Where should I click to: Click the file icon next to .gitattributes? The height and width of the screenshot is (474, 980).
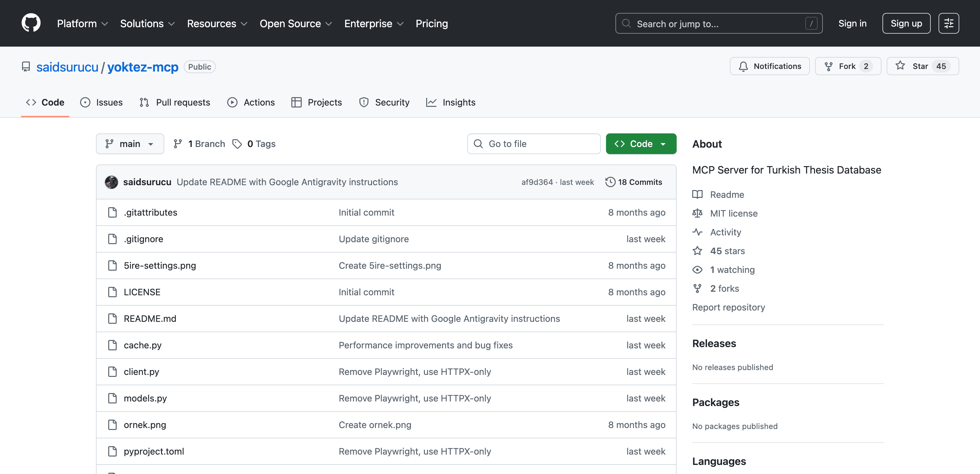(x=112, y=212)
